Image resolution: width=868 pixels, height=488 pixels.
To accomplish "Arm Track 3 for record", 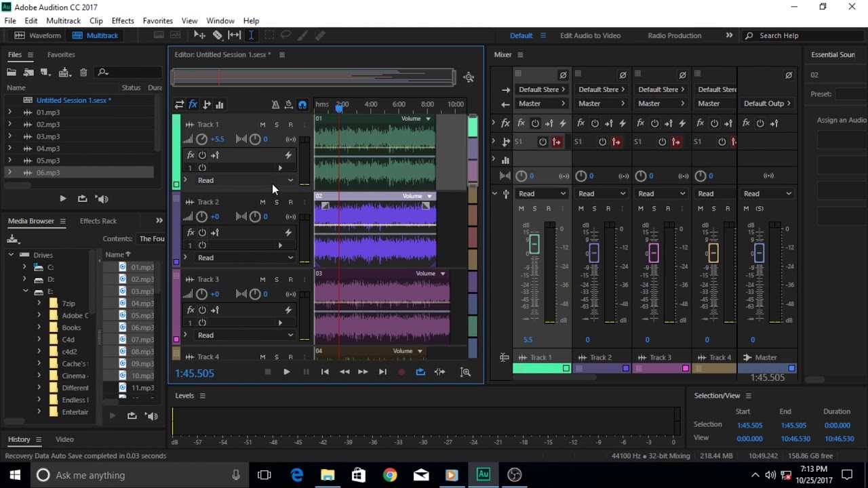I will [x=290, y=279].
